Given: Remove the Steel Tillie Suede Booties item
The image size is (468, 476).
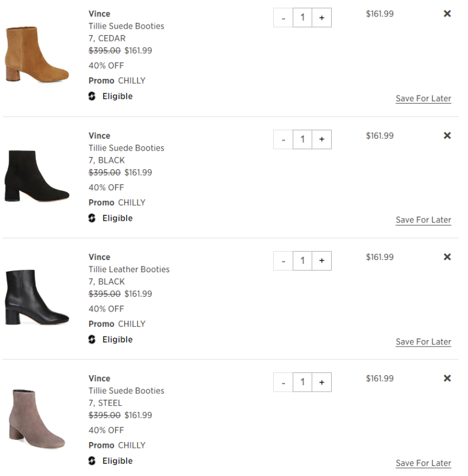Looking at the screenshot, I should (x=448, y=378).
